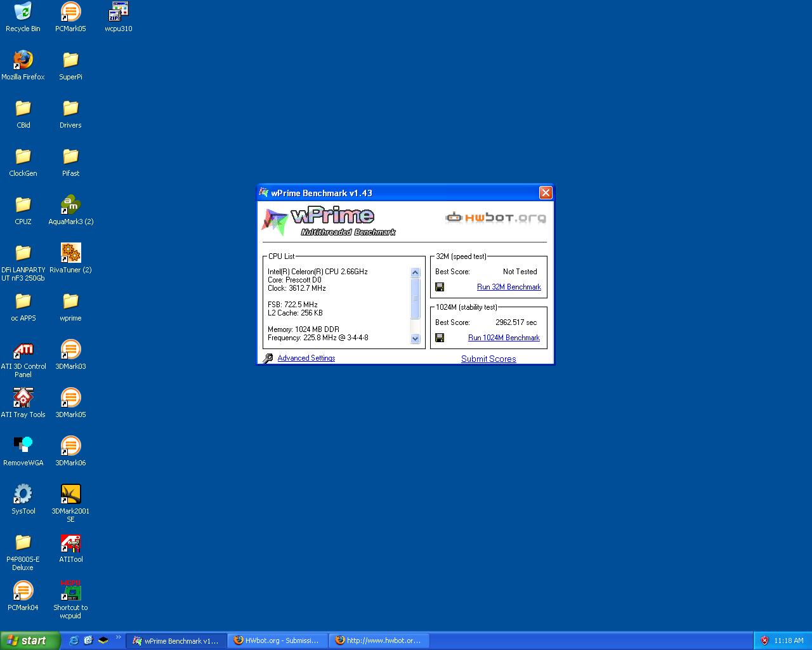Screen dimensions: 812x650
Task: Launch Internet Explorer from Quick Launch
Action: (74, 640)
